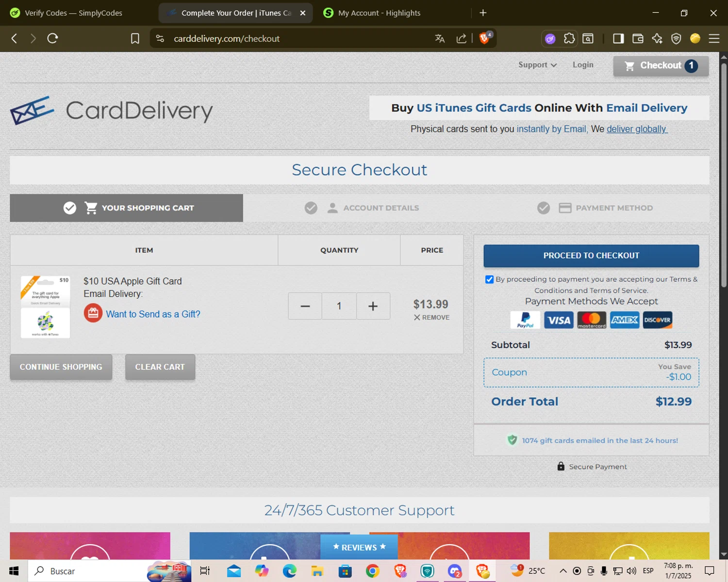Bookmark this page icon
The image size is (728, 582).
click(x=135, y=38)
